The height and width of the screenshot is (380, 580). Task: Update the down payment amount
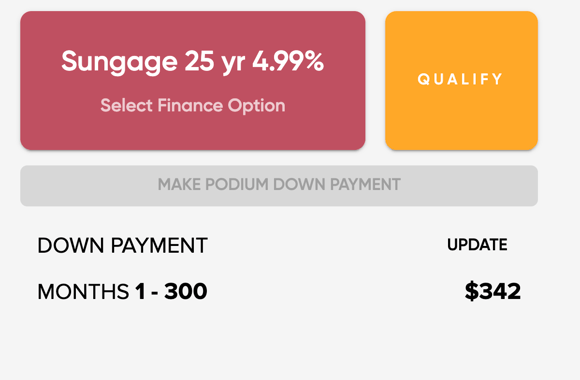[x=477, y=245]
